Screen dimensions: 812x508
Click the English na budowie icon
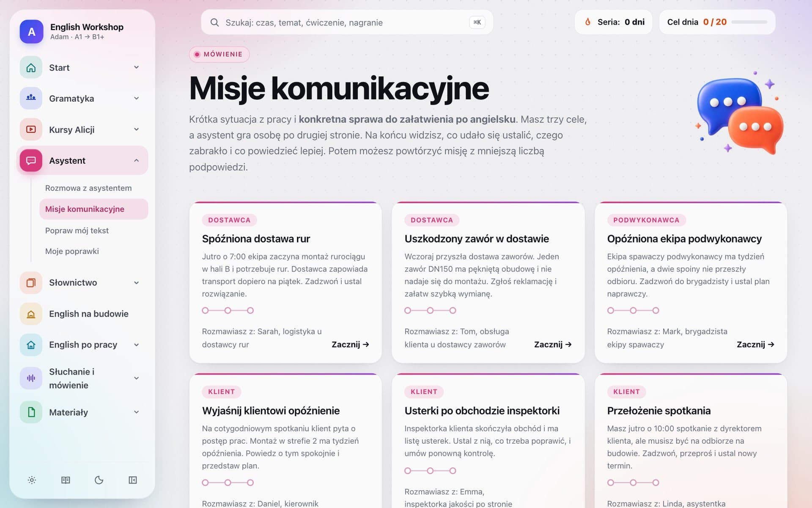(x=31, y=314)
